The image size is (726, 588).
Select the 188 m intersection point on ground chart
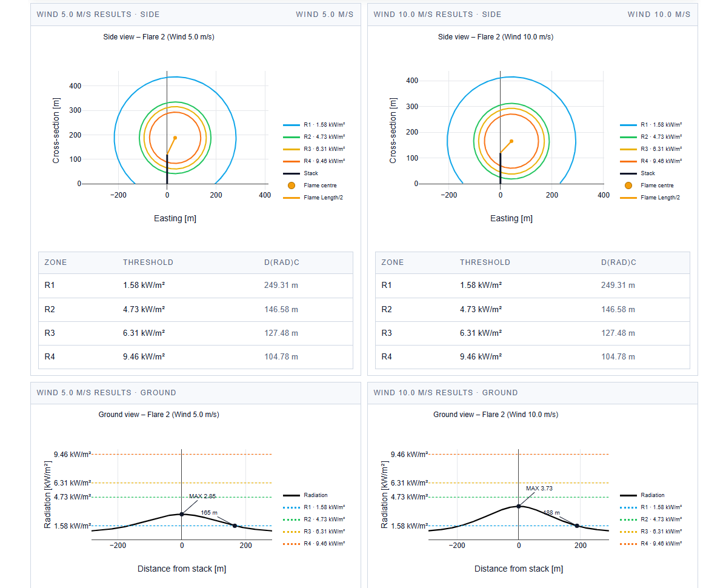[x=577, y=526]
